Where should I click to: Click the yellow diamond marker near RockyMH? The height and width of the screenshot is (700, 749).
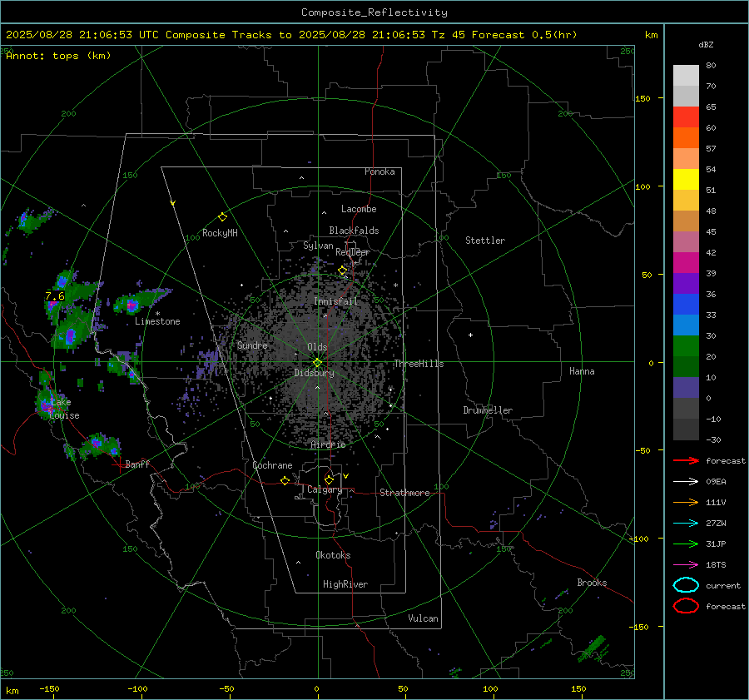coord(222,217)
